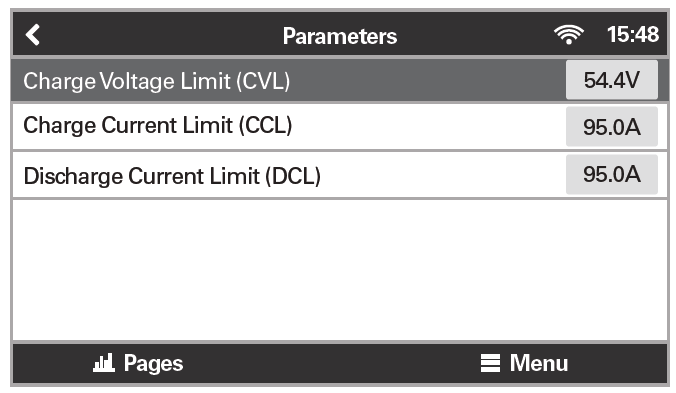Click the 15:48 clock in header

click(x=633, y=34)
